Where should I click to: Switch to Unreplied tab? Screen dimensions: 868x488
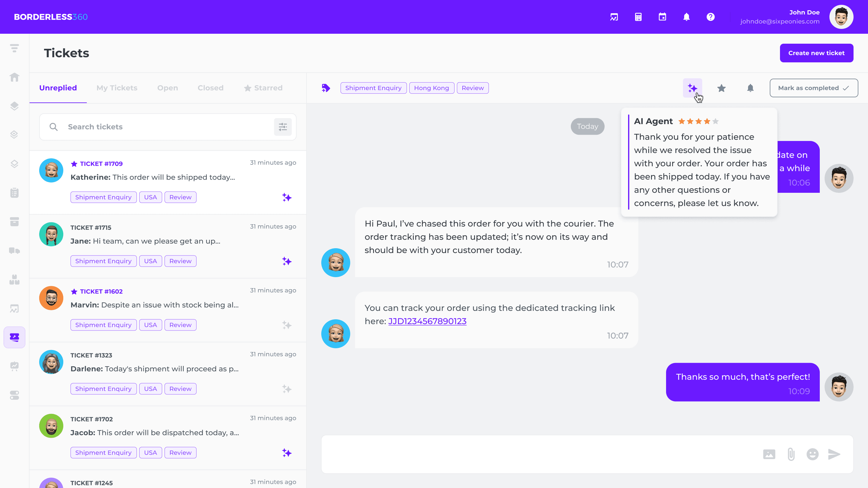(x=58, y=88)
